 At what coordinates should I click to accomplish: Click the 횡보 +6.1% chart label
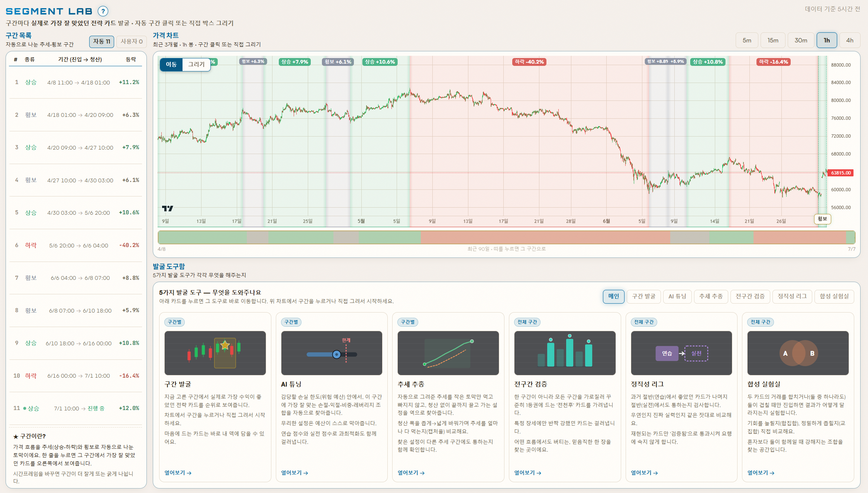click(x=338, y=62)
